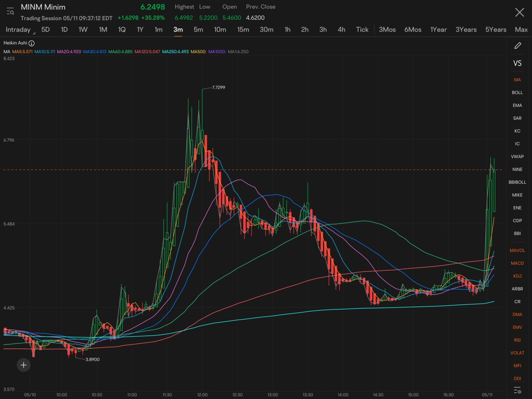Select the 15m interval

243,30
